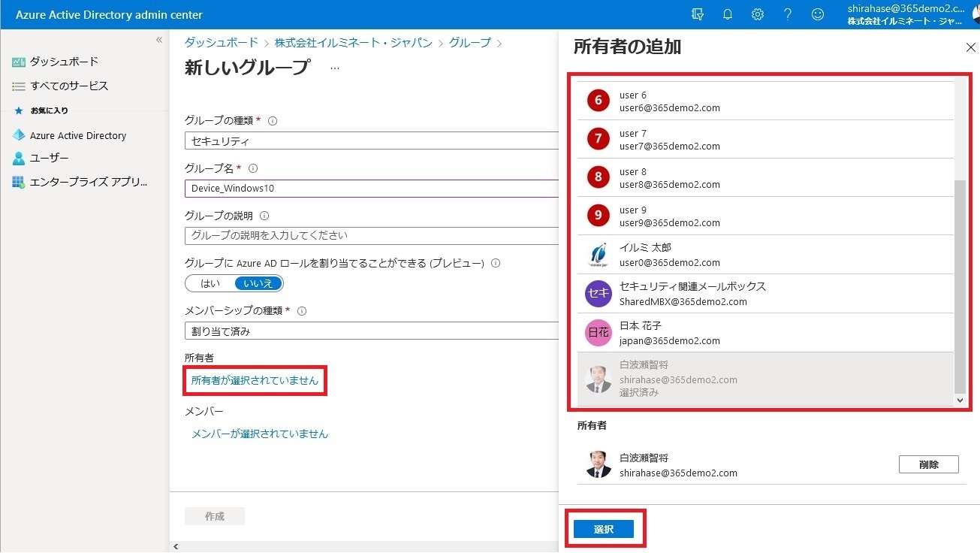The image size is (980, 553).
Task: Select いいえ for Azure AD role assignment
Action: coord(259,283)
